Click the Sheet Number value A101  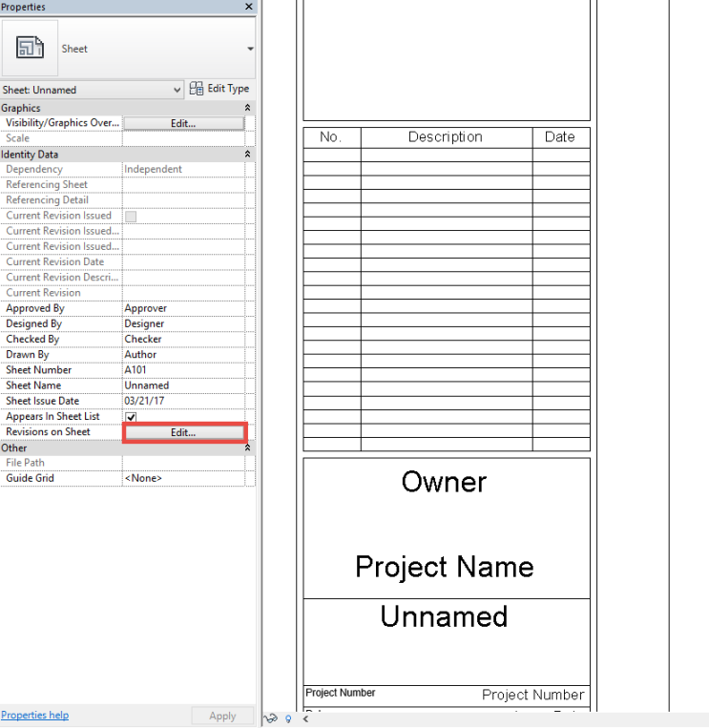[x=181, y=370]
